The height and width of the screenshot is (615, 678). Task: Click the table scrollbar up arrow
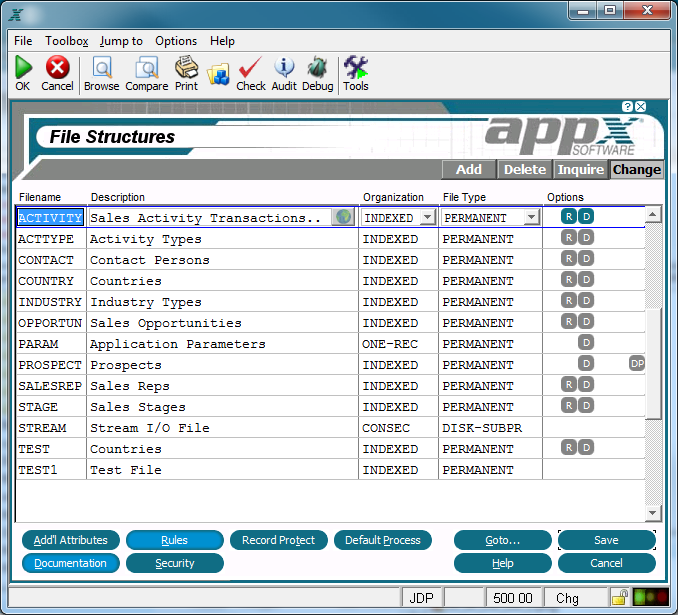coord(653,214)
